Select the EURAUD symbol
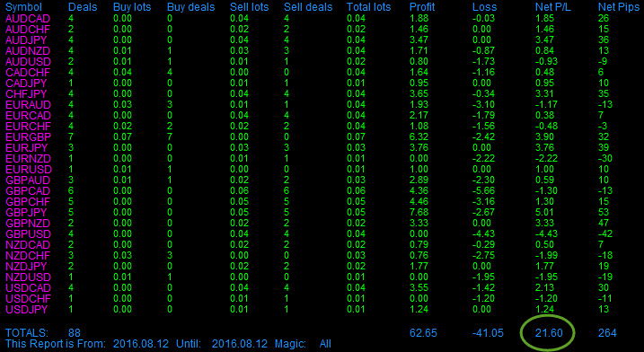The height and width of the screenshot is (352, 644). 29,105
